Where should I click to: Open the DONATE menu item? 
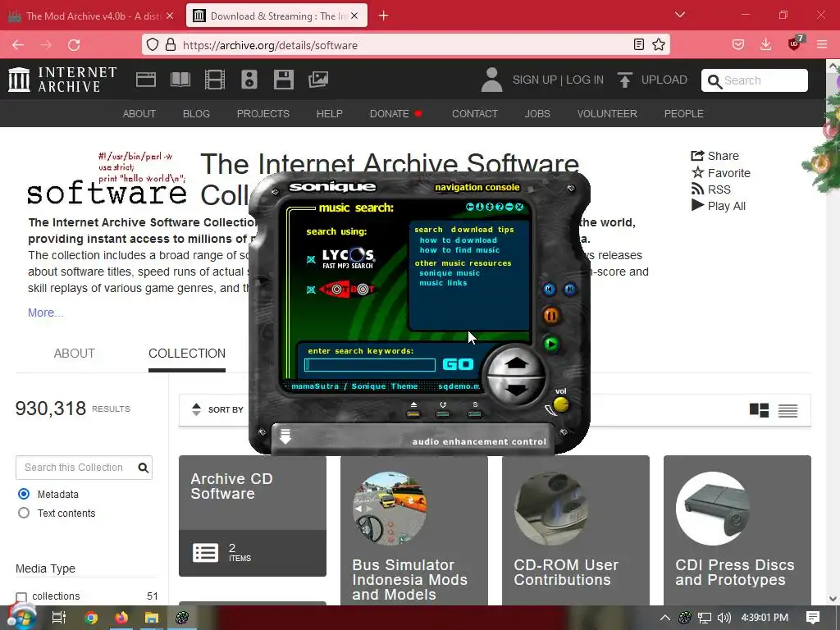tap(396, 113)
